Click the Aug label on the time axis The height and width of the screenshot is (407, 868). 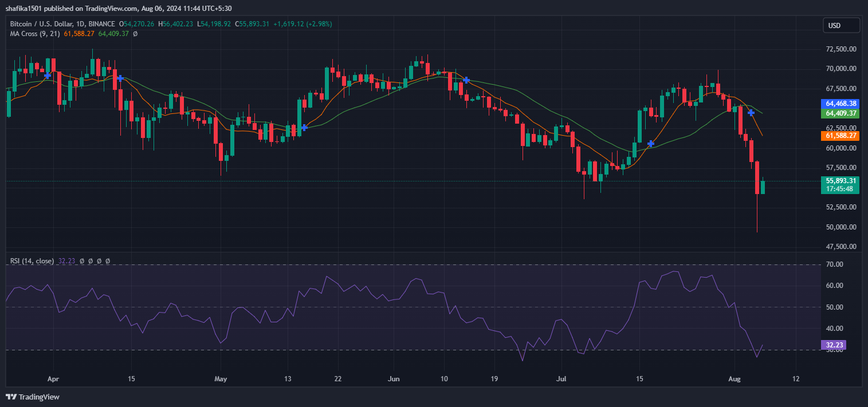(735, 379)
